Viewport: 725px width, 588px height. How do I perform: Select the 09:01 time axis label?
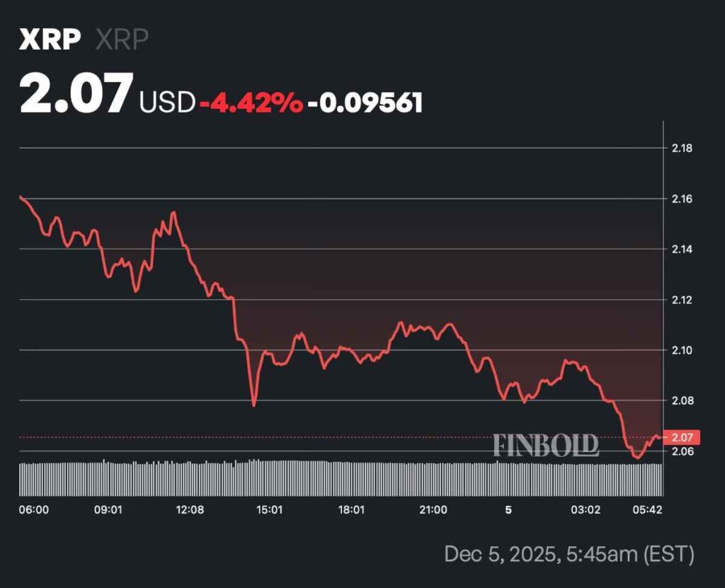[x=108, y=509]
